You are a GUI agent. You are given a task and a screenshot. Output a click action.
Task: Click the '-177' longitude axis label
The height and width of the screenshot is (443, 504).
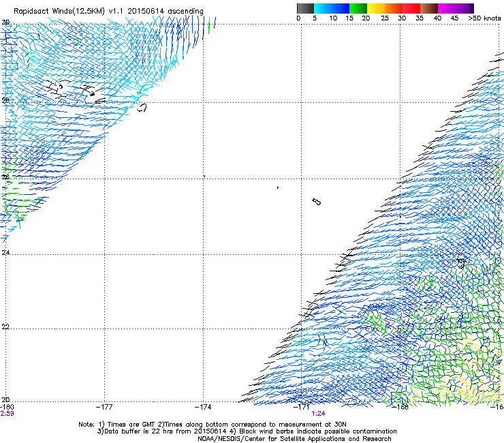point(104,408)
